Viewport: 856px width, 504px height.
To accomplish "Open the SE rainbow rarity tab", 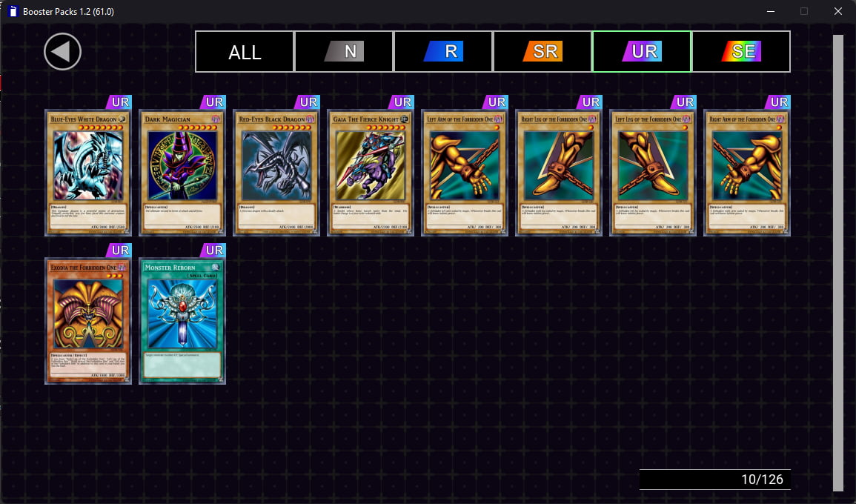I will click(x=741, y=51).
